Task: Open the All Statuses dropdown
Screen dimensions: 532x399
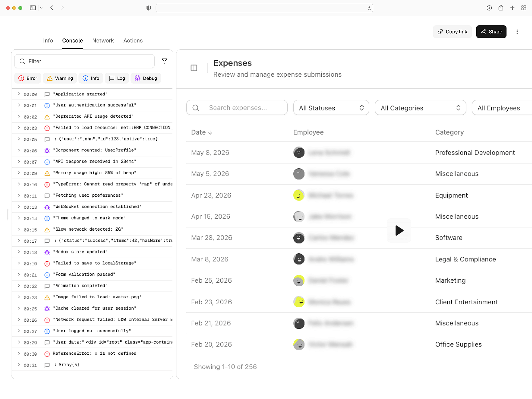Action: 331,107
